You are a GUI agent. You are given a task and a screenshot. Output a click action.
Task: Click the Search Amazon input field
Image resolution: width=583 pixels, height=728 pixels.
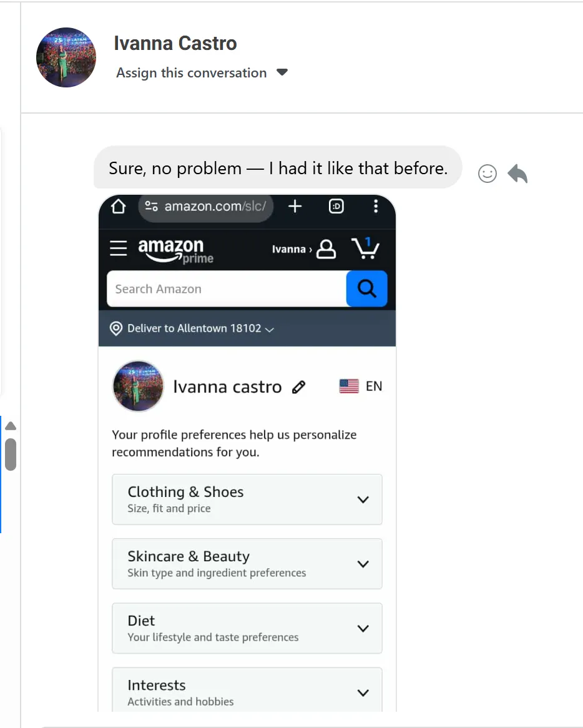pos(226,289)
